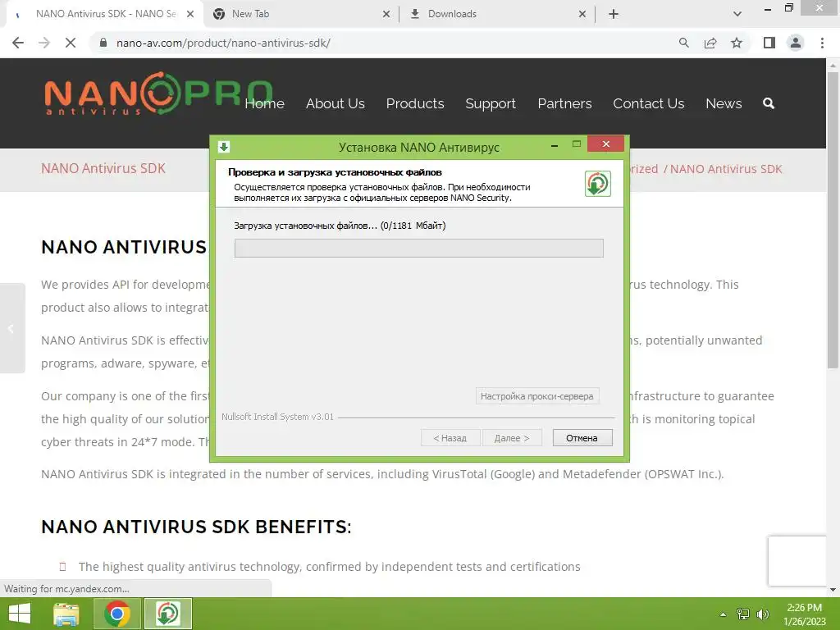
Task: Click the NANO PRO antivirus logo
Action: coord(158,94)
